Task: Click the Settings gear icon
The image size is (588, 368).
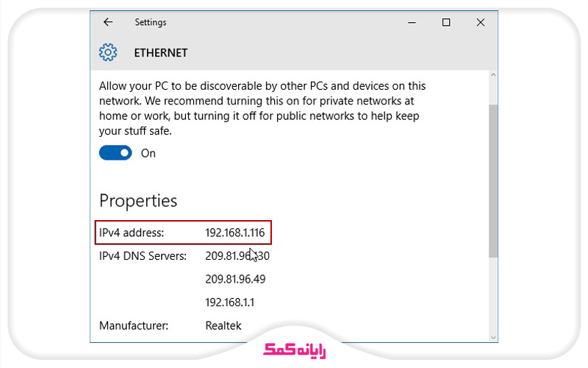Action: tap(108, 53)
